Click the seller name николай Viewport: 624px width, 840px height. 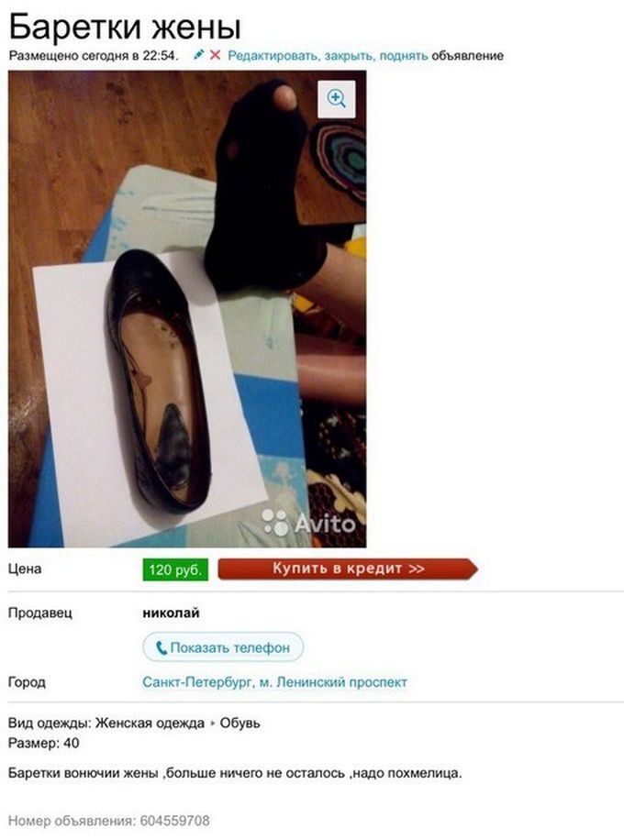171,613
